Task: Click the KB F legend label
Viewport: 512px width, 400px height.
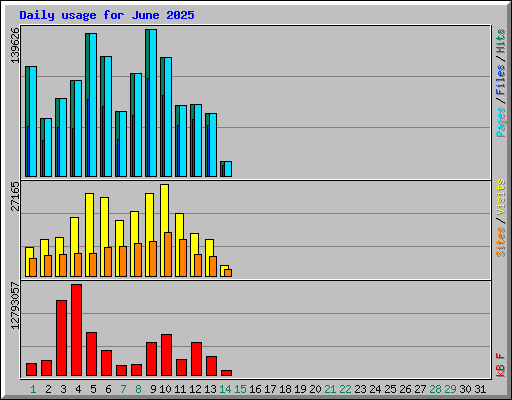Action: tap(501, 365)
